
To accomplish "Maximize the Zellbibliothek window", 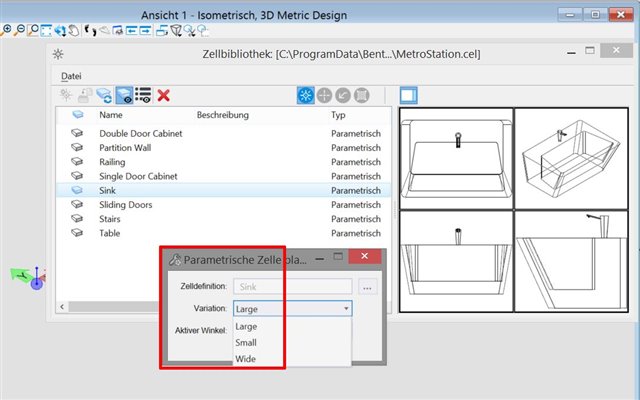I will point(590,51).
